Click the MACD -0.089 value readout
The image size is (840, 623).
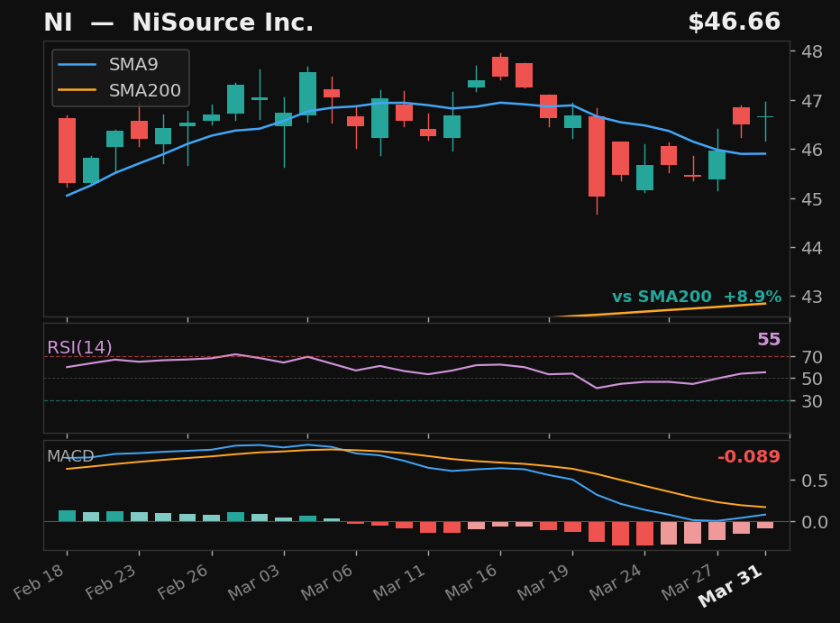[x=748, y=457]
